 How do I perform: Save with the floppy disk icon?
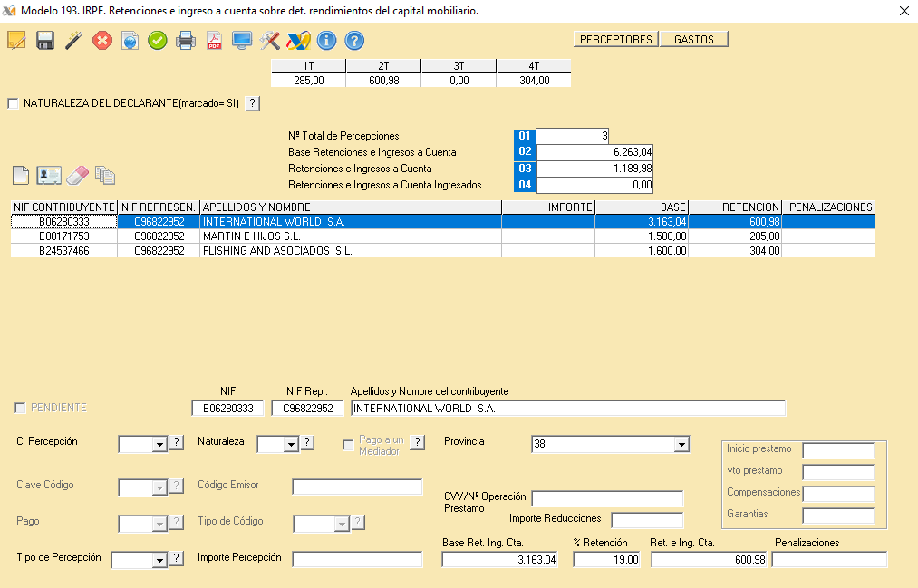(45, 41)
